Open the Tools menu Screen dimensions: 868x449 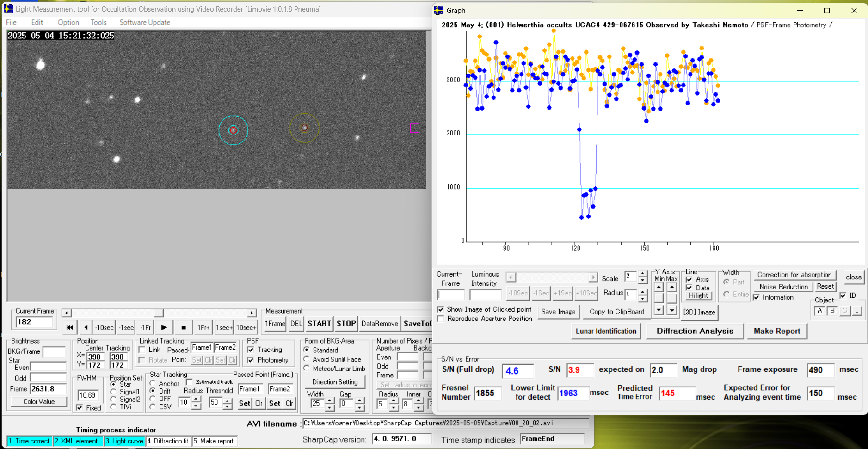pos(98,22)
